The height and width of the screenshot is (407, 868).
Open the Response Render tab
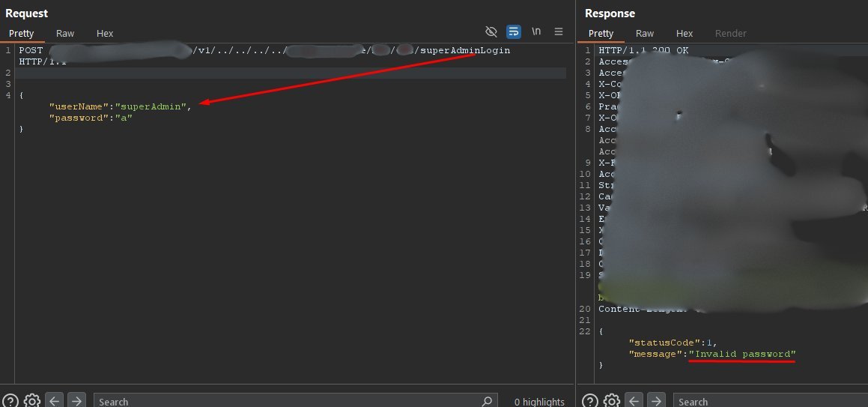point(731,33)
